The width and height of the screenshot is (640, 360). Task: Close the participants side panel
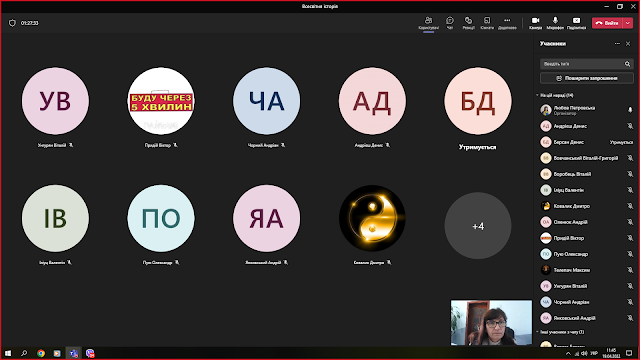628,44
